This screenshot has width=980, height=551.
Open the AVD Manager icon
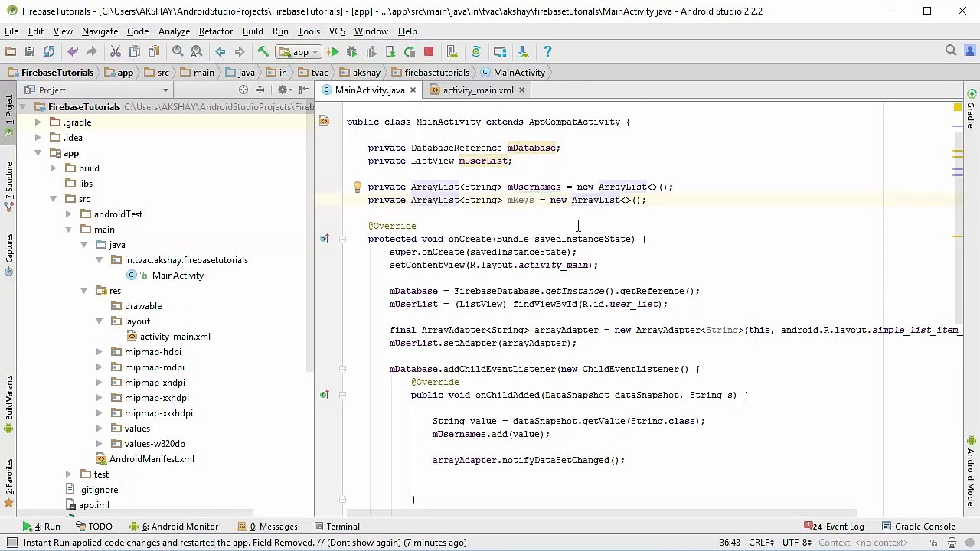[x=452, y=51]
